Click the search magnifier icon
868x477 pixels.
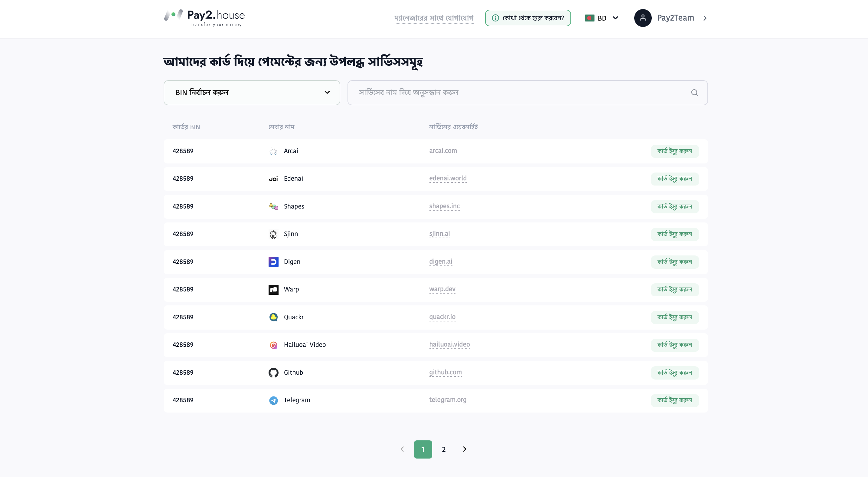(694, 93)
